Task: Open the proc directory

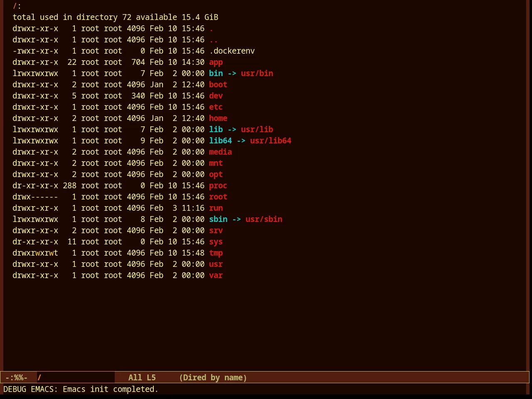Action: point(218,186)
